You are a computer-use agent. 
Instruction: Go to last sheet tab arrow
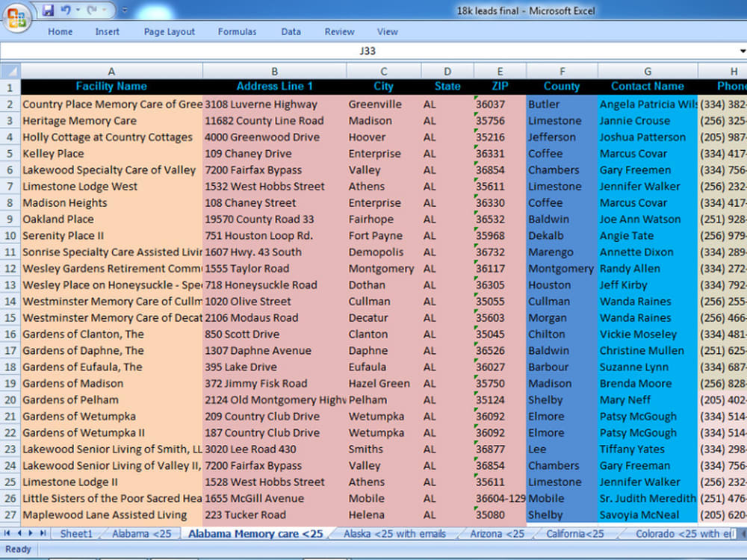tap(43, 533)
